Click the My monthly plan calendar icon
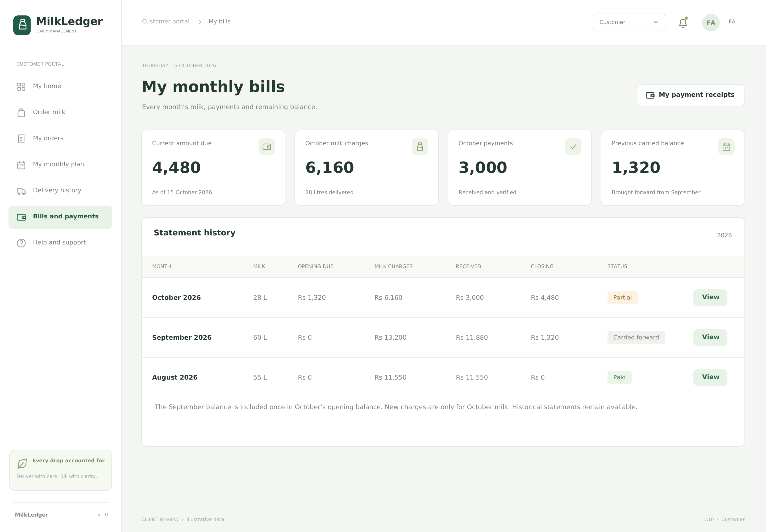The width and height of the screenshot is (766, 532). 21,165
